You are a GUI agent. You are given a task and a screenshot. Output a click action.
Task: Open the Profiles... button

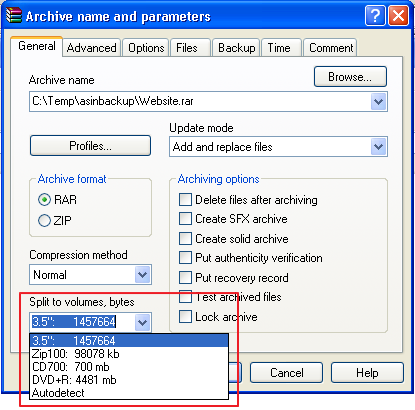point(90,146)
